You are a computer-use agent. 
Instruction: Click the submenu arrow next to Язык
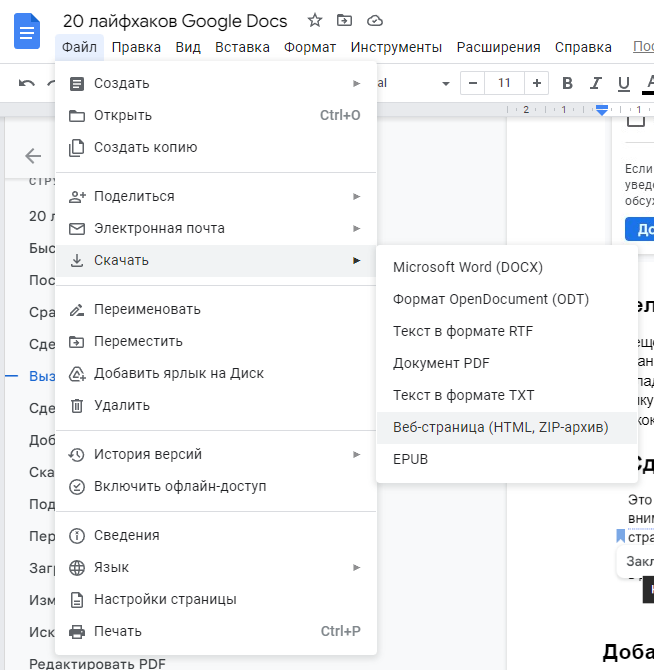point(356,567)
